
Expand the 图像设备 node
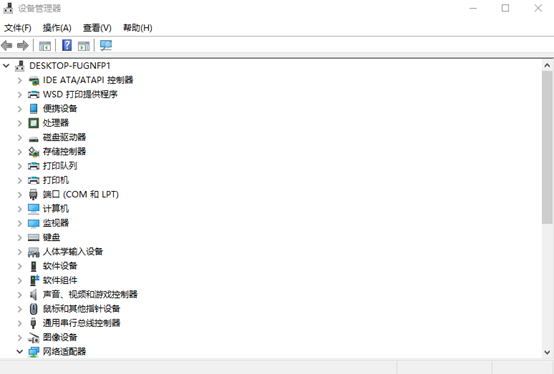tap(20, 338)
